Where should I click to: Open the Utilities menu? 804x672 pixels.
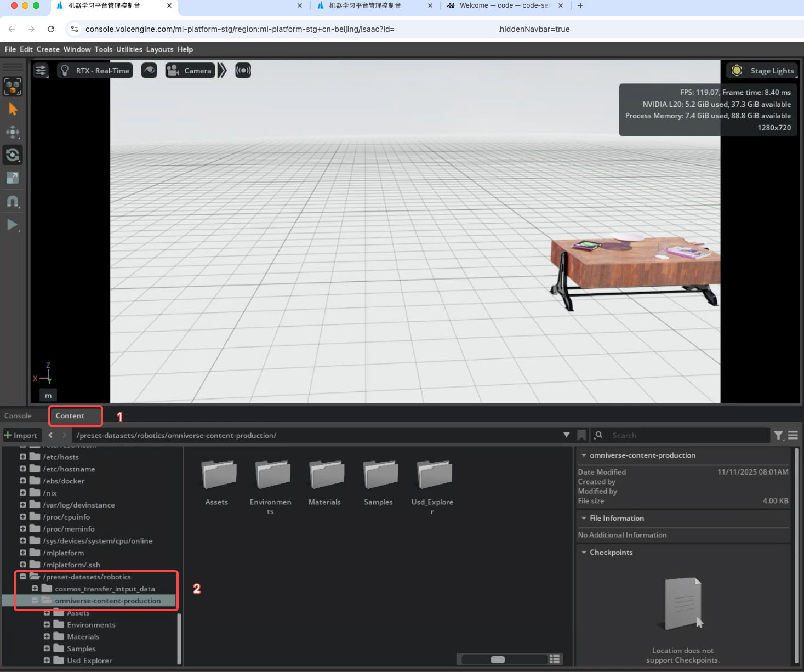tap(129, 49)
